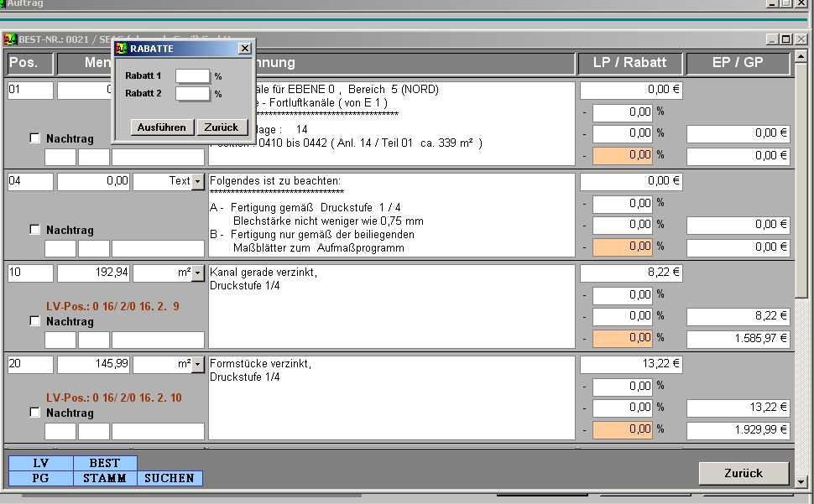Screen dimensions: 814x504
Task: Tick Nachtrag checkbox for position 01
Action: pyautogui.click(x=35, y=138)
